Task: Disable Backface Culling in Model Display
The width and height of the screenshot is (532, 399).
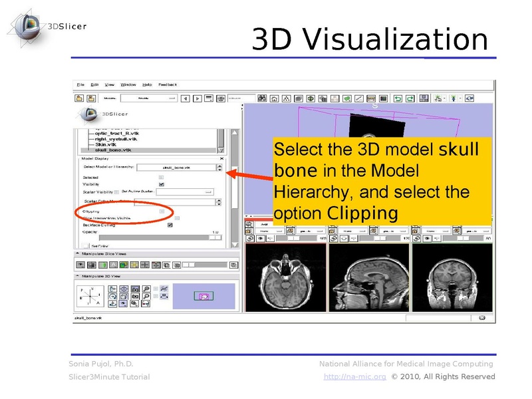Action: (170, 224)
